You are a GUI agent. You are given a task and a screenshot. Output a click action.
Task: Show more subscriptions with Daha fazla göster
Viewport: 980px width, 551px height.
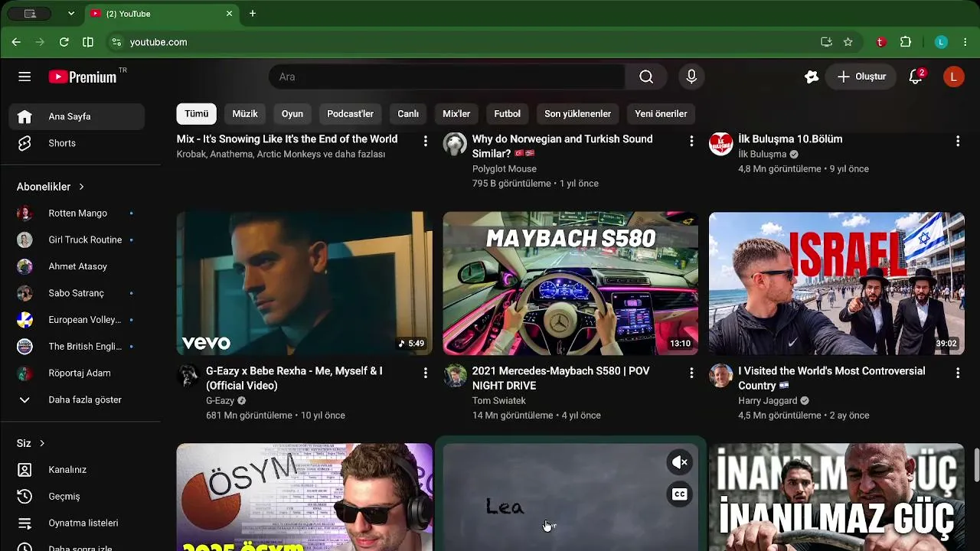point(77,399)
